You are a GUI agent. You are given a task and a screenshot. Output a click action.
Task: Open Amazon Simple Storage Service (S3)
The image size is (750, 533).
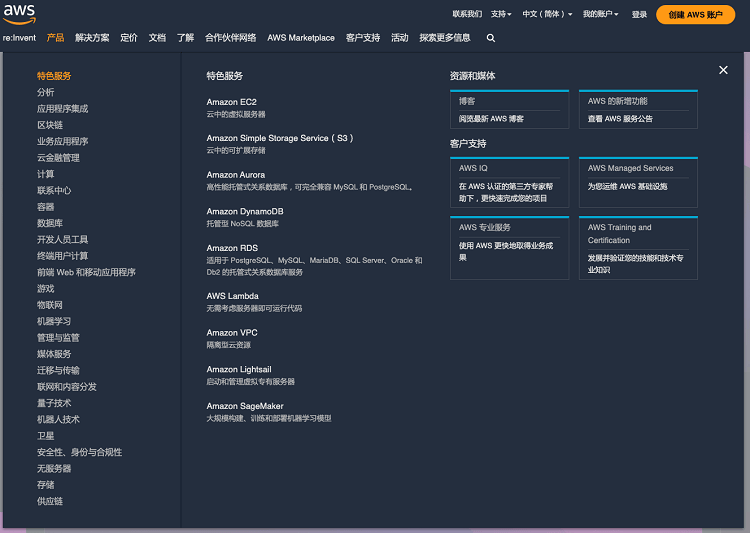click(x=280, y=138)
